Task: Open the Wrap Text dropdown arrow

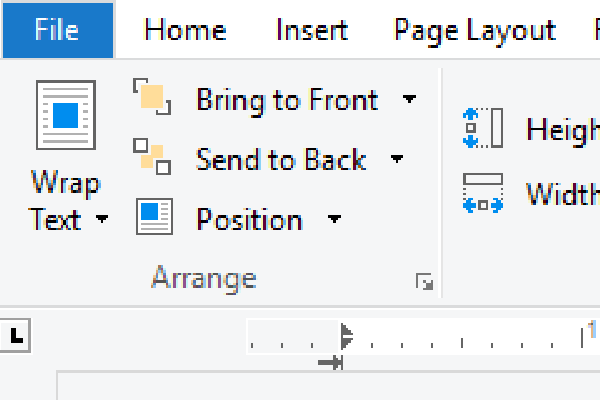Action: (x=102, y=219)
